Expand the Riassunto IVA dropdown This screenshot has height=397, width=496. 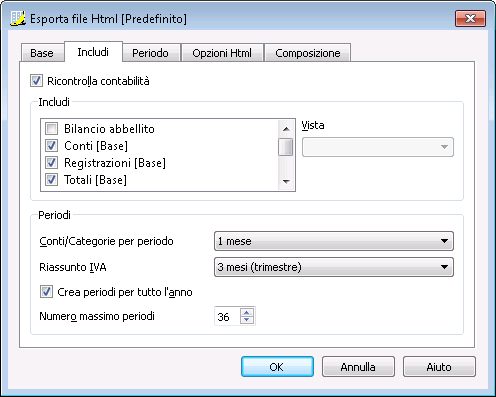point(334,267)
